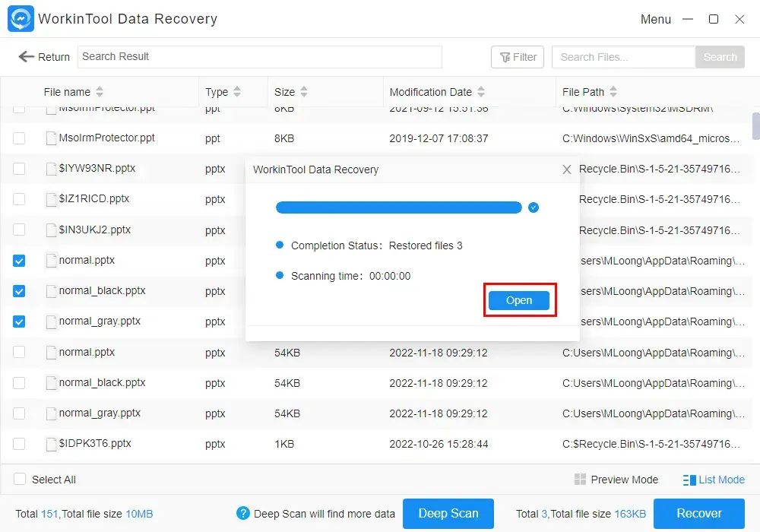The image size is (760, 532).
Task: Check the unchecked normal.pptx 54KB checkbox
Action: (x=19, y=352)
